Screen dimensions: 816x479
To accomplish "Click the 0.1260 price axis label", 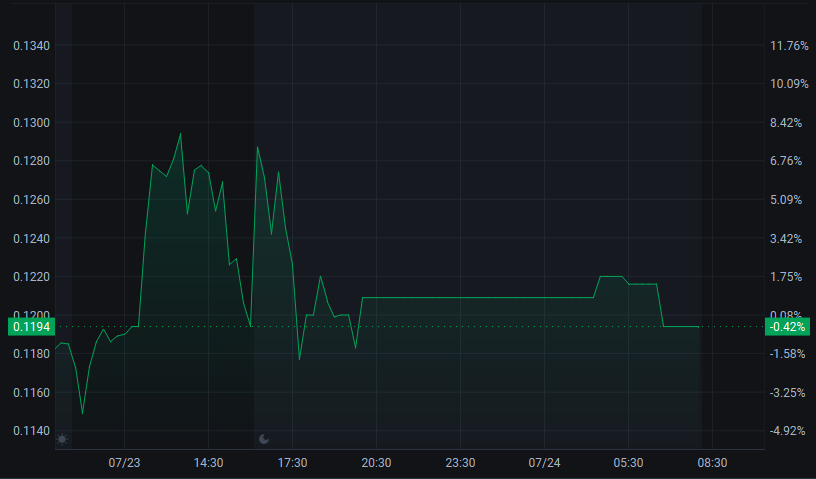I will (x=31, y=200).
